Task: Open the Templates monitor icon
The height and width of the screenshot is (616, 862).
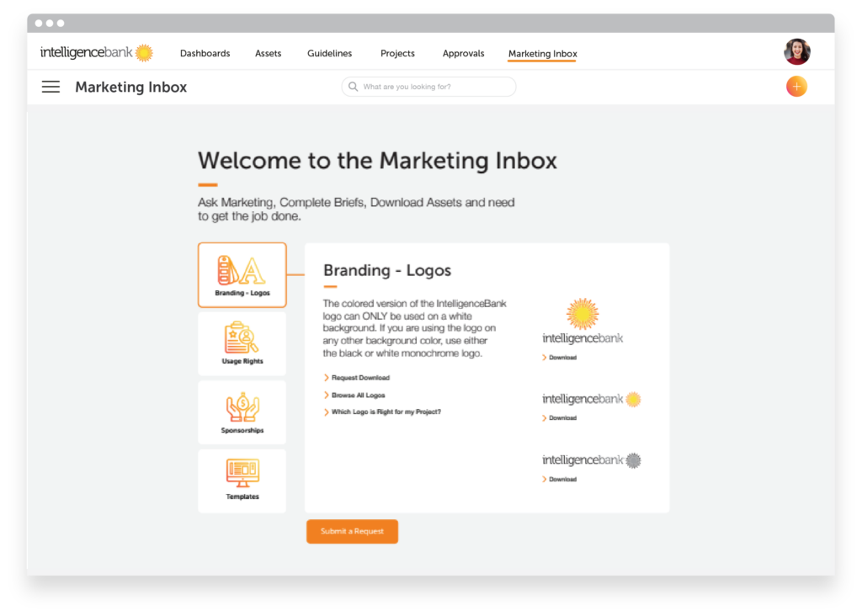Action: pos(242,480)
